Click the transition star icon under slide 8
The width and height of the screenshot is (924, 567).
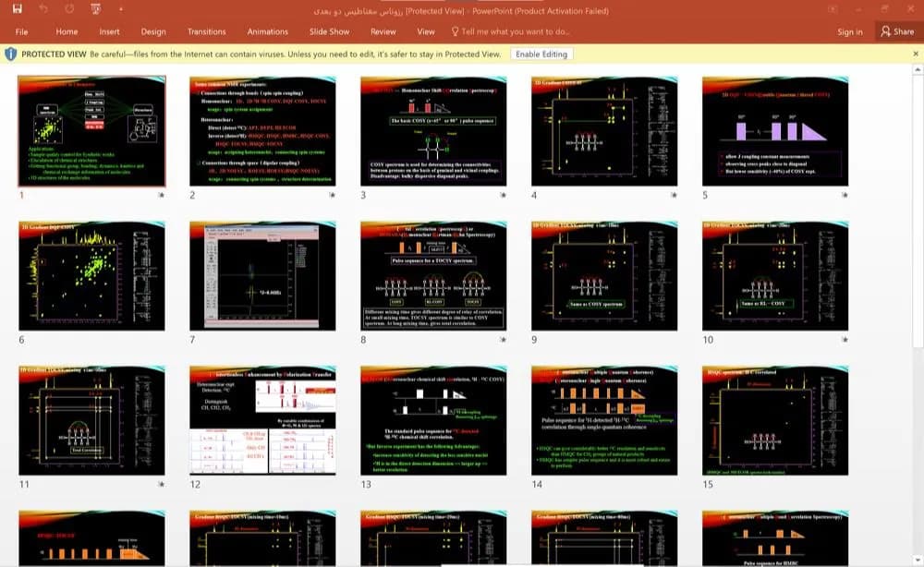tap(503, 340)
